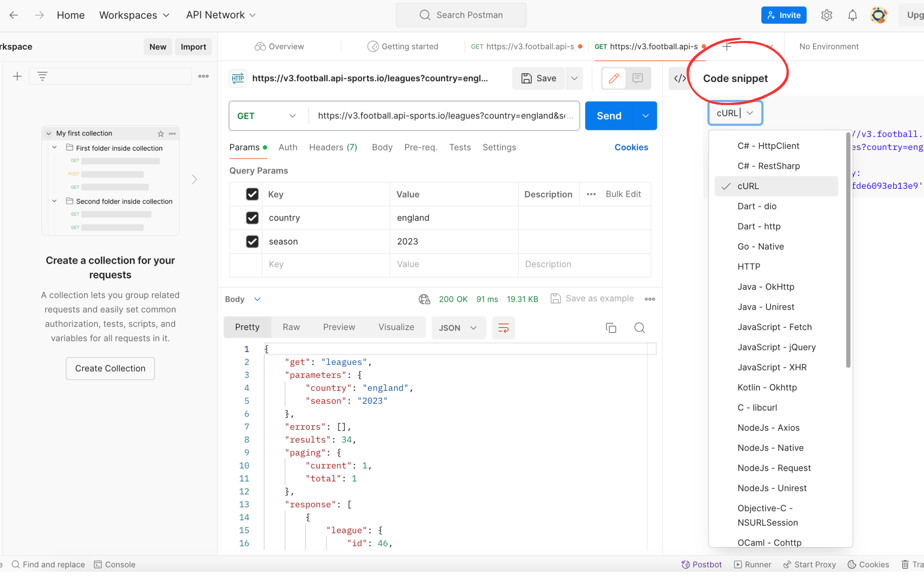Copy the response body with the copy icon
The height and width of the screenshot is (576, 924).
pyautogui.click(x=611, y=327)
